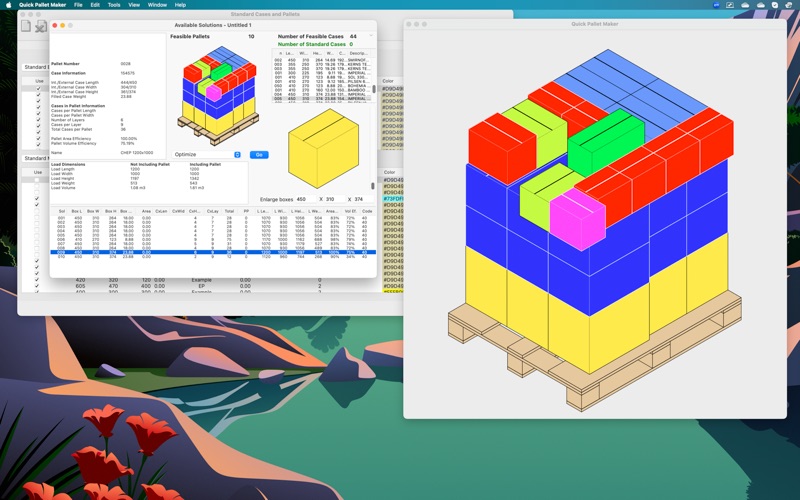Open the View menu
The image size is (800, 500).
tap(134, 5)
